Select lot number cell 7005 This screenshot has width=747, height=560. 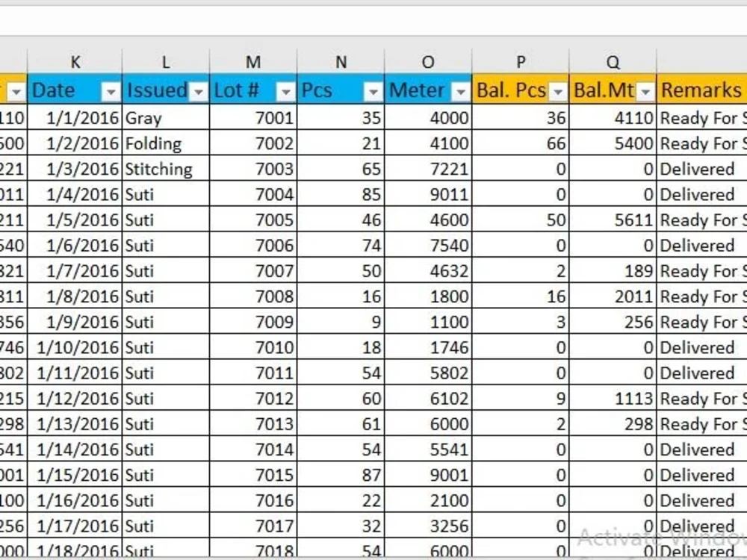pos(253,220)
